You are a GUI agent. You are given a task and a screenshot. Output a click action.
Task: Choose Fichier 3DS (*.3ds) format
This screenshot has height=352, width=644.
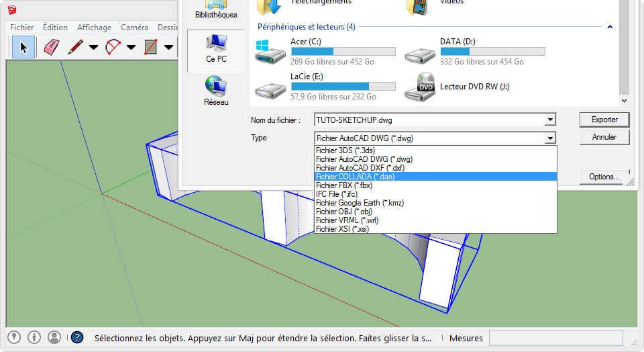click(435, 150)
